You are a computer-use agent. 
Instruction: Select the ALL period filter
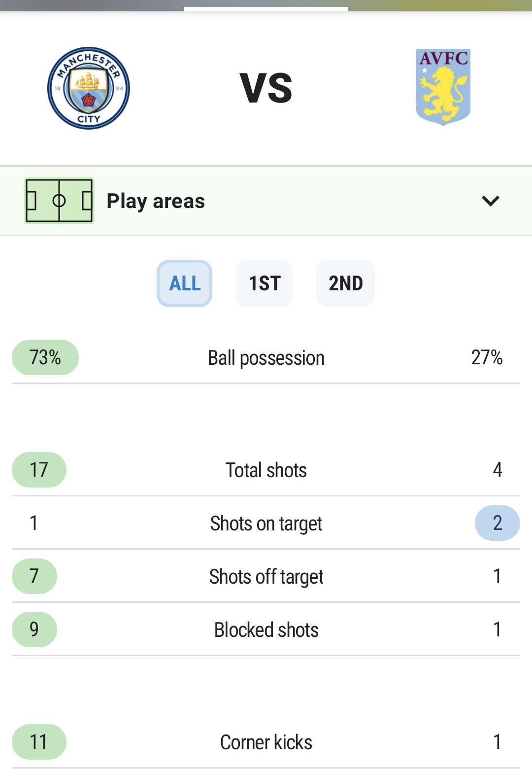pos(185,283)
